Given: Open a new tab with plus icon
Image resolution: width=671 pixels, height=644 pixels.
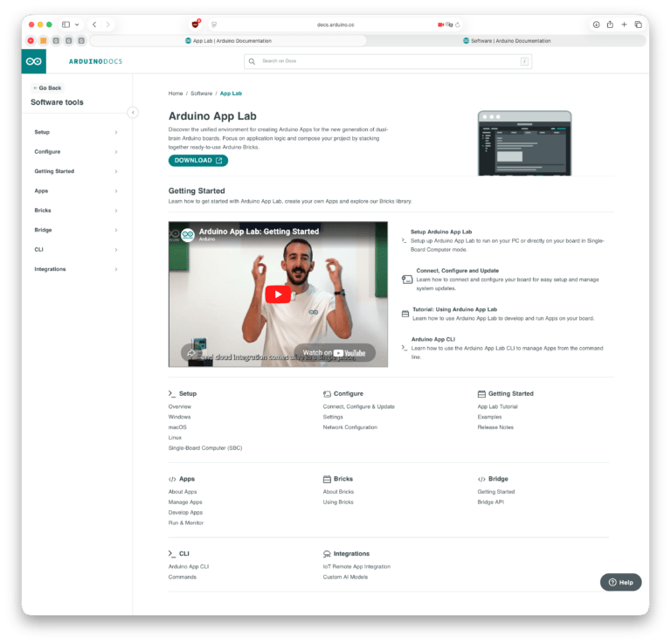Looking at the screenshot, I should click(625, 24).
